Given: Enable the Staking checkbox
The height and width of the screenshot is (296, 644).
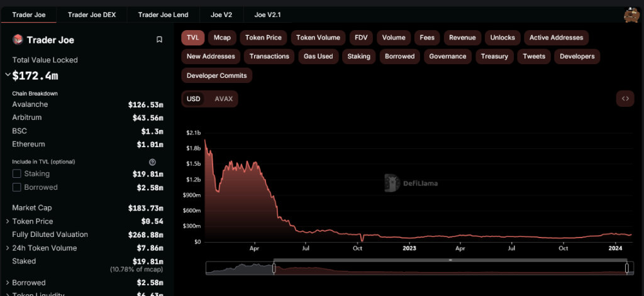Looking at the screenshot, I should tap(17, 173).
